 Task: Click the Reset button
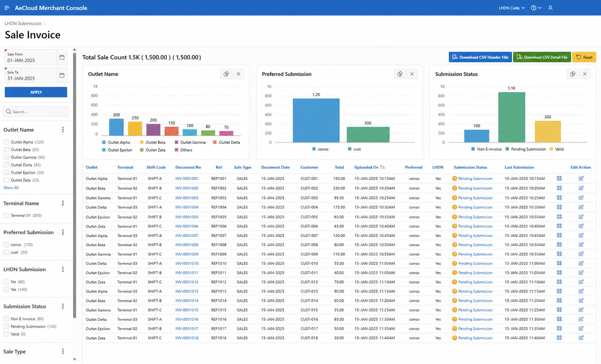(x=584, y=57)
